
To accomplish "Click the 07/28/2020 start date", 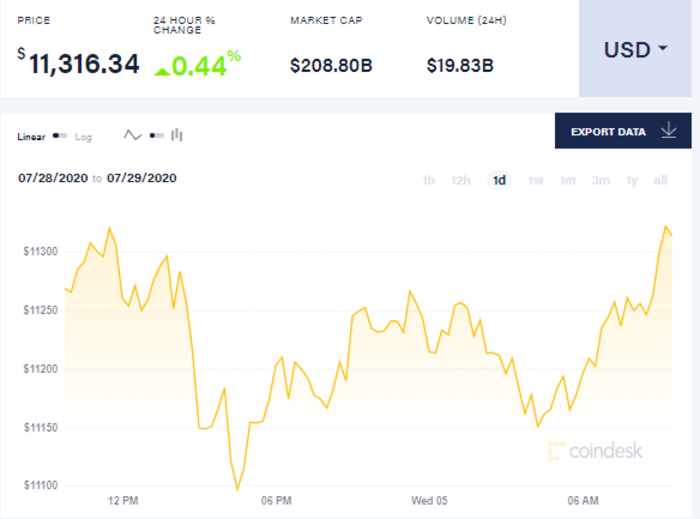I will click(52, 178).
